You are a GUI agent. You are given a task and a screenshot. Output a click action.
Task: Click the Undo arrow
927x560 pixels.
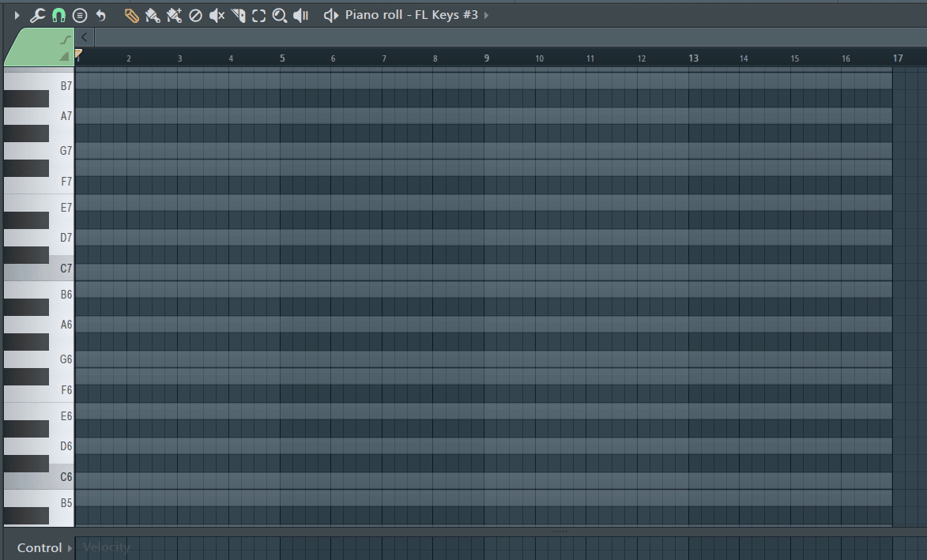[100, 14]
